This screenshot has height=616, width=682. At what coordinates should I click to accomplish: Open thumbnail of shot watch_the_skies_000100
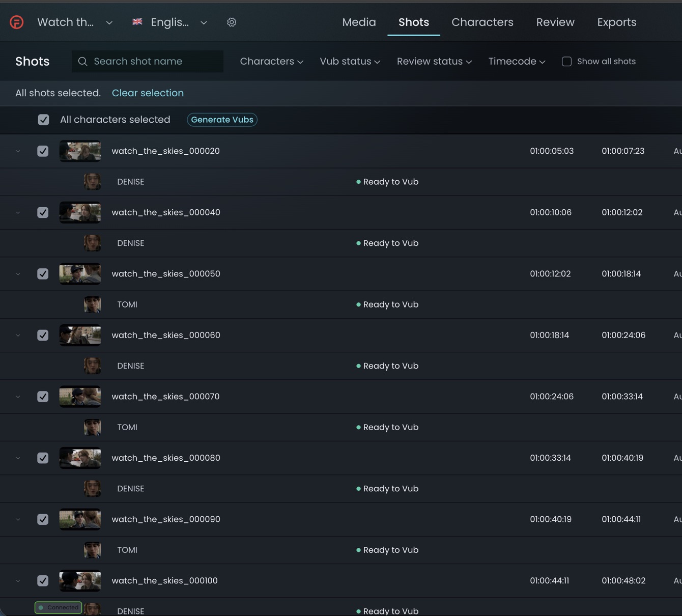[x=80, y=580]
